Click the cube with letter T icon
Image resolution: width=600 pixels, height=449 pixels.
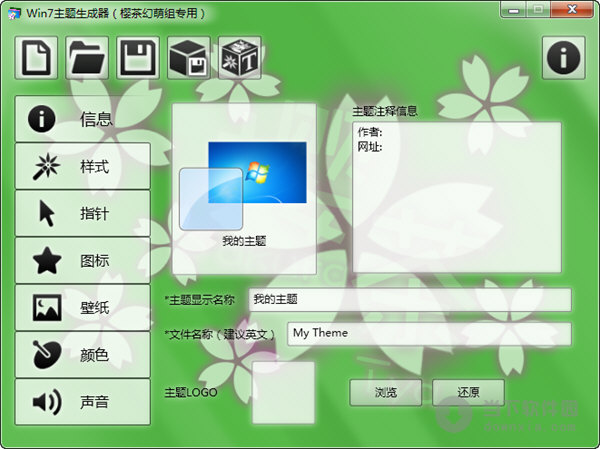[x=240, y=58]
